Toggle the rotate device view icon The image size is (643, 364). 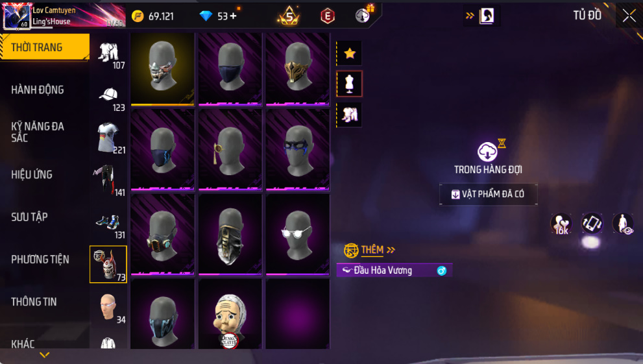(592, 224)
